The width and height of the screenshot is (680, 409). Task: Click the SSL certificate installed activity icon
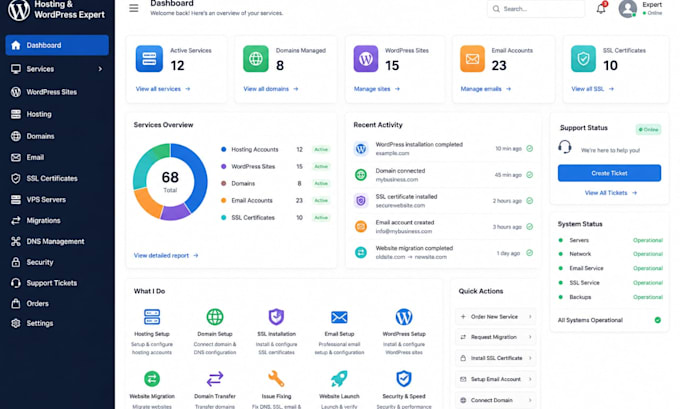pyautogui.click(x=361, y=201)
